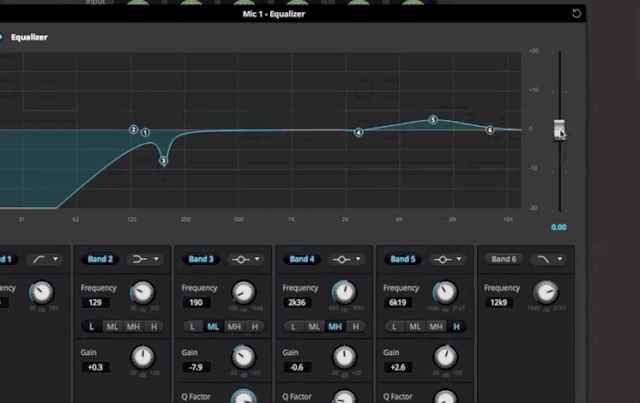Open Band 6 filter type dropdown arrow

(560, 259)
